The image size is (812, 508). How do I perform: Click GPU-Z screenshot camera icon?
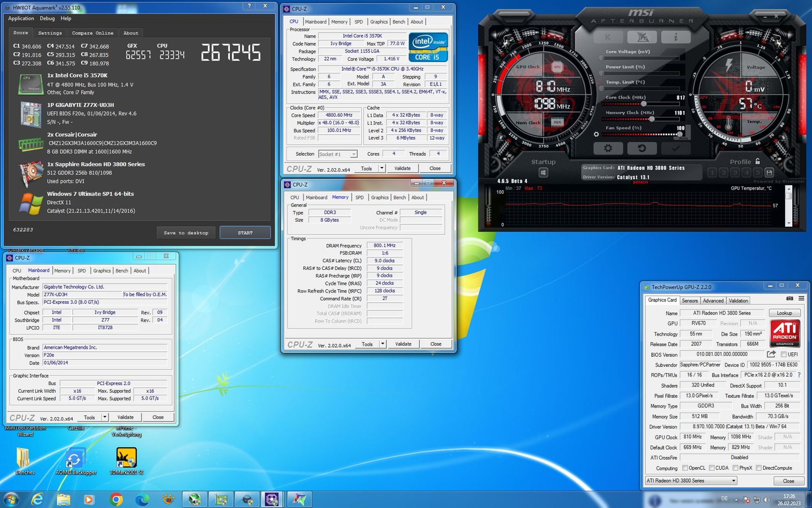(789, 299)
